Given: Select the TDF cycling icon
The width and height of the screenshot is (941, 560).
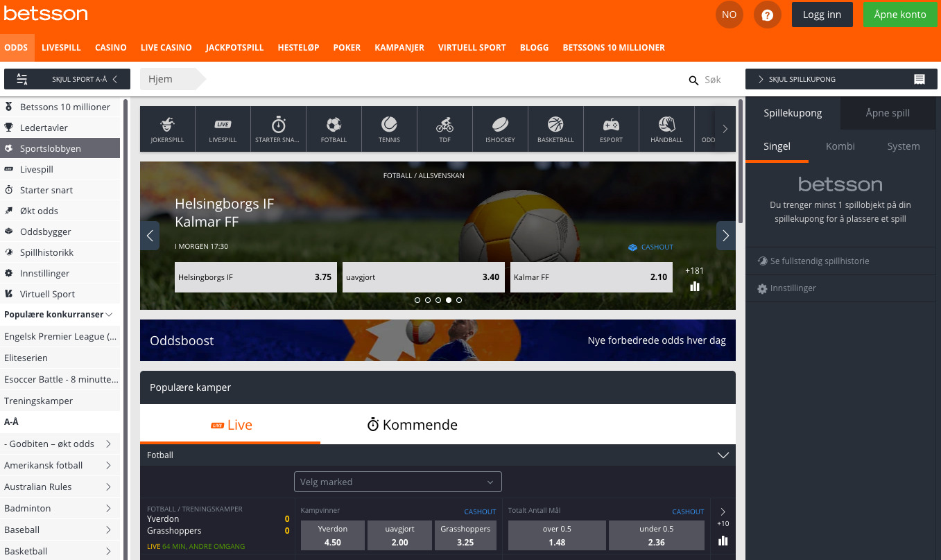Looking at the screenshot, I should (x=444, y=129).
